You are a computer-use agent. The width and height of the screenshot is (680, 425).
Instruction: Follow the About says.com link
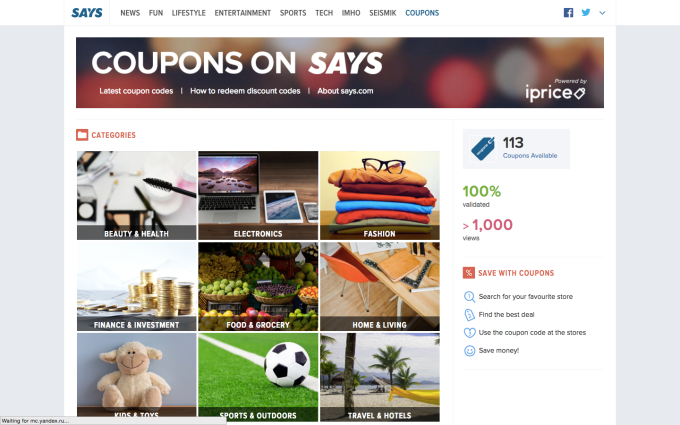point(345,91)
